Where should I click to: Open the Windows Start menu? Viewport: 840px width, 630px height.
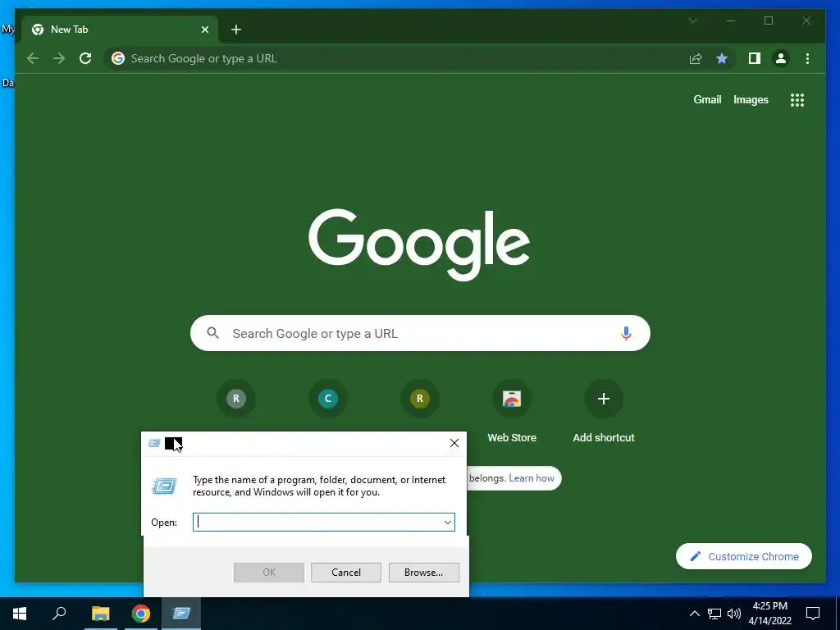pos(20,614)
